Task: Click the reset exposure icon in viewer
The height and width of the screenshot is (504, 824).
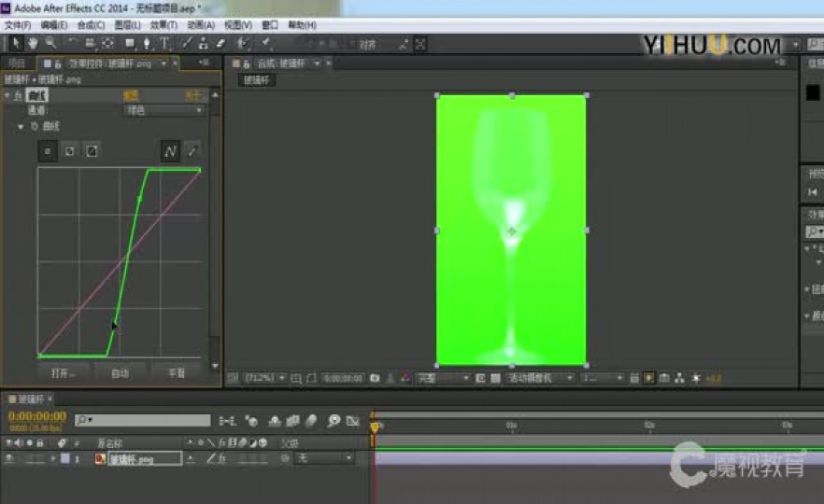Action: pyautogui.click(x=696, y=378)
